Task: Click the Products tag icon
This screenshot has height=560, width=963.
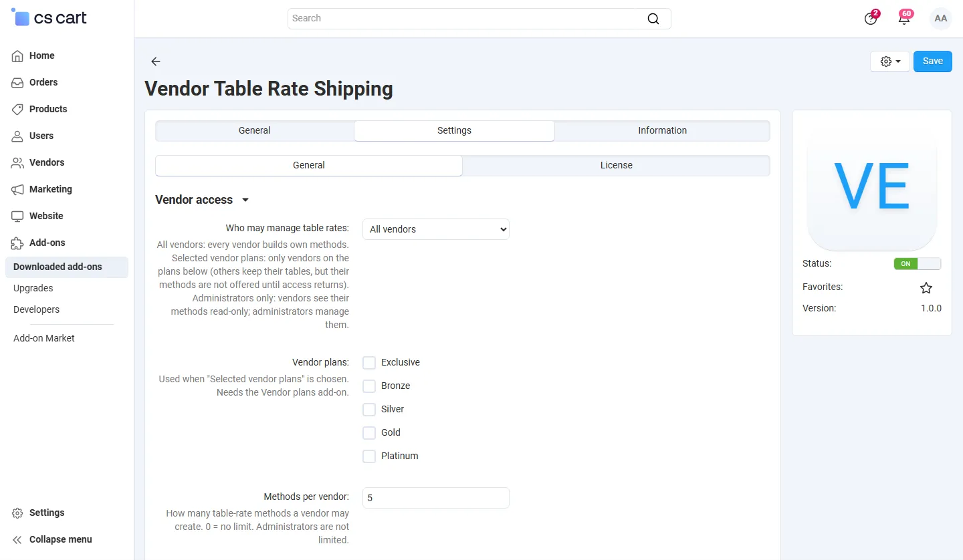Action: pos(18,110)
